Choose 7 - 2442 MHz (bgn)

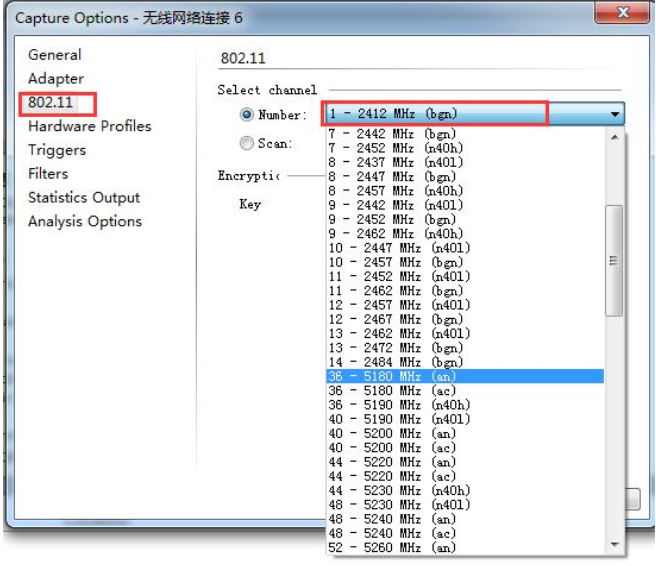point(465,134)
